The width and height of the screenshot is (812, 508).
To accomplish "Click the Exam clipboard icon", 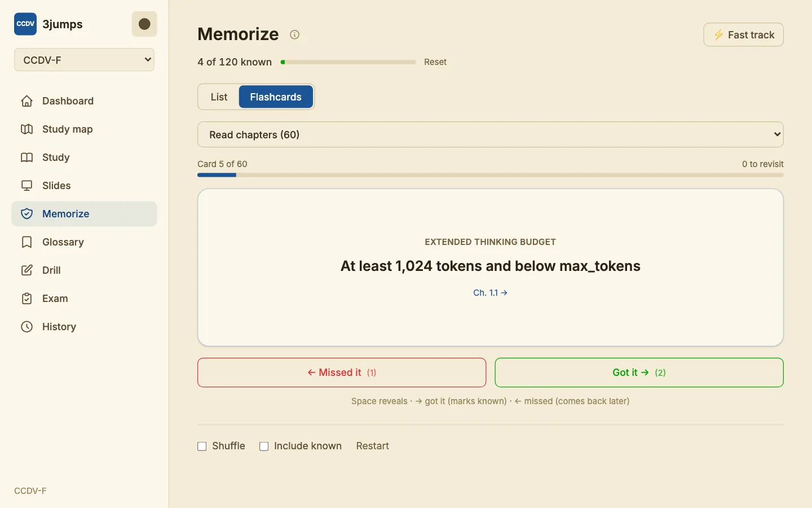I will [27, 299].
